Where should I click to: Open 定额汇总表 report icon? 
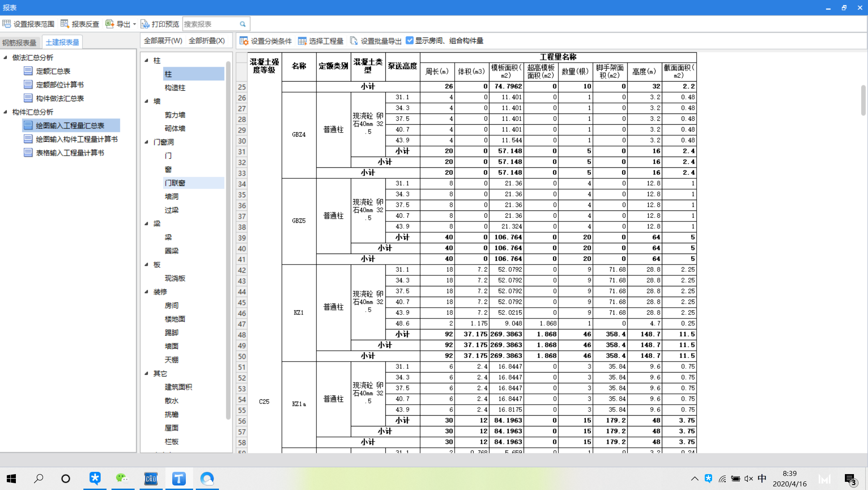click(x=28, y=71)
